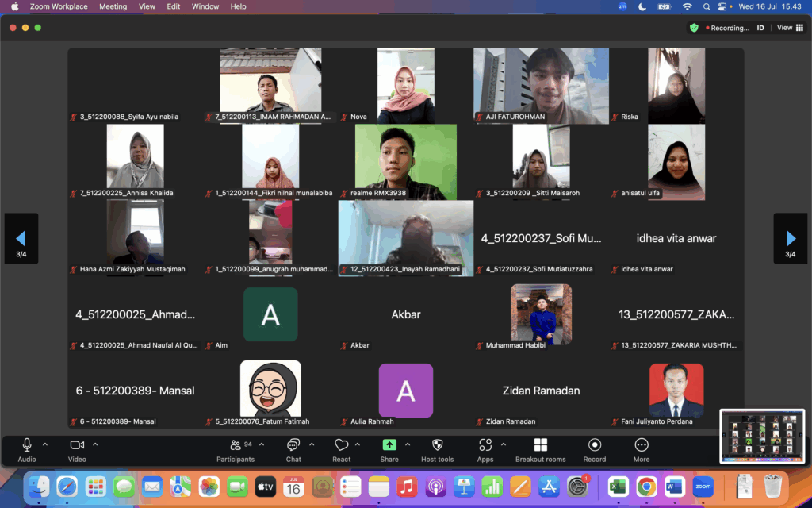This screenshot has height=508, width=812.
Task: Click the meeting thumbnail preview window
Action: (x=762, y=436)
